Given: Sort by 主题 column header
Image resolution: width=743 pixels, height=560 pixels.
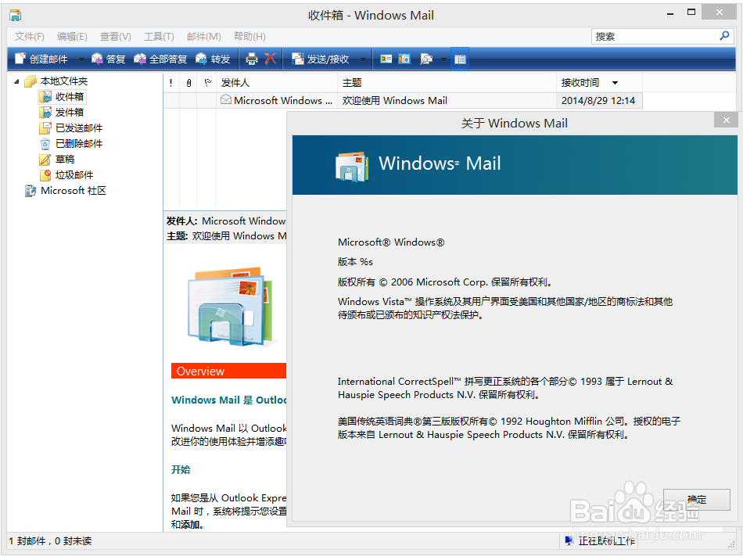Looking at the screenshot, I should [x=447, y=83].
